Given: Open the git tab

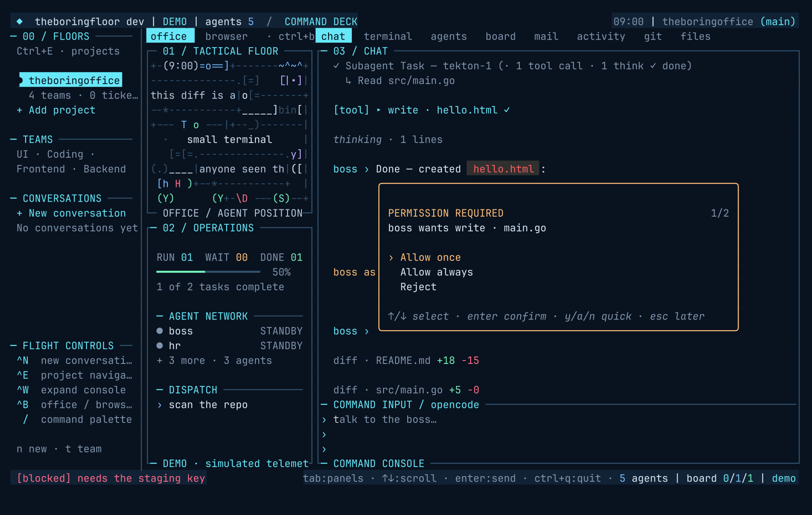Looking at the screenshot, I should (653, 36).
